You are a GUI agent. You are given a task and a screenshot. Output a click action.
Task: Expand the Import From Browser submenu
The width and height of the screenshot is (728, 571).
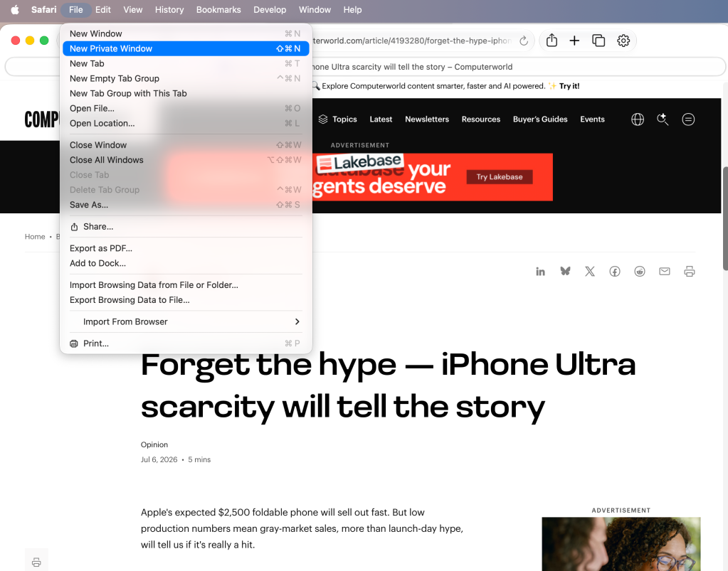[x=186, y=321]
